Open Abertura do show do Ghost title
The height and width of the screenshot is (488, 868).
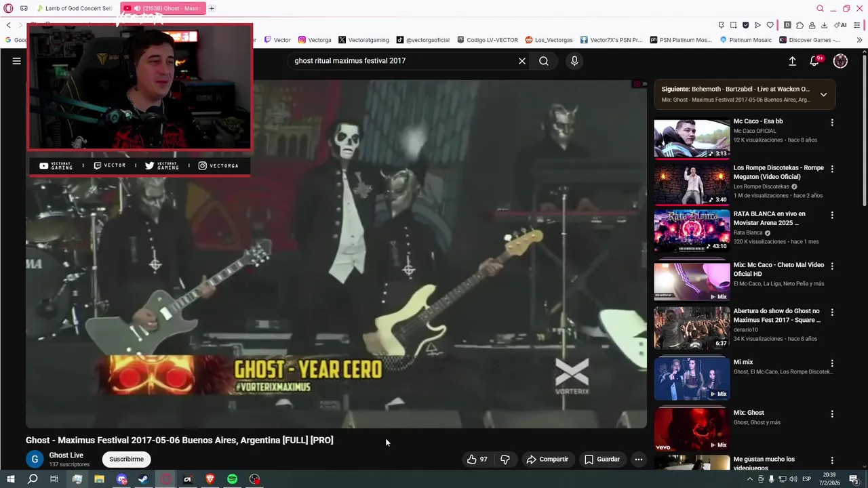click(x=777, y=315)
